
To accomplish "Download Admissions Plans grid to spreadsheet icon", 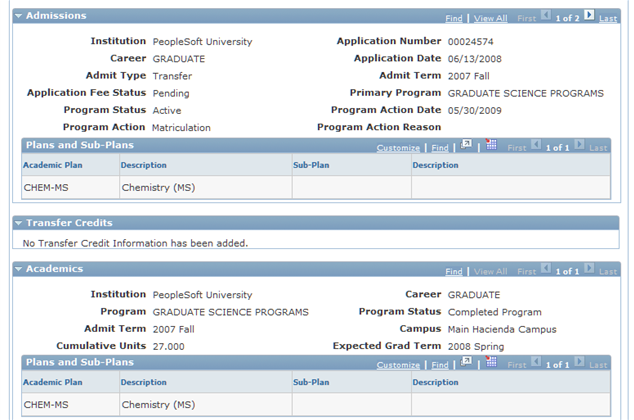I will (x=491, y=145).
